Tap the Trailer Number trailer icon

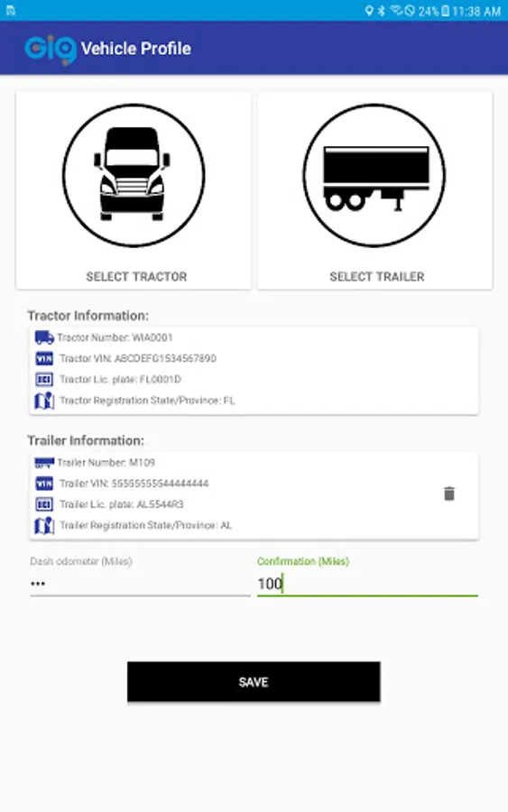(44, 463)
